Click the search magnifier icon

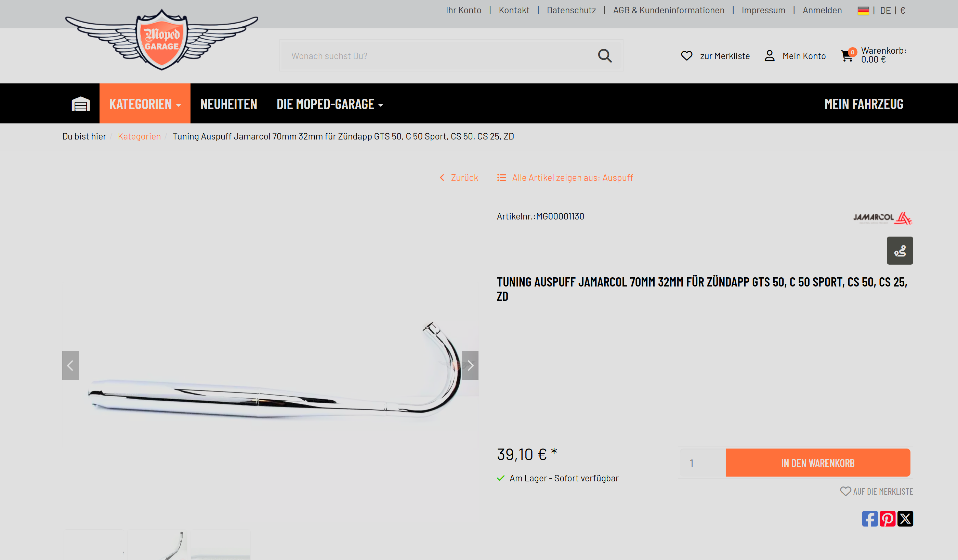coord(604,56)
